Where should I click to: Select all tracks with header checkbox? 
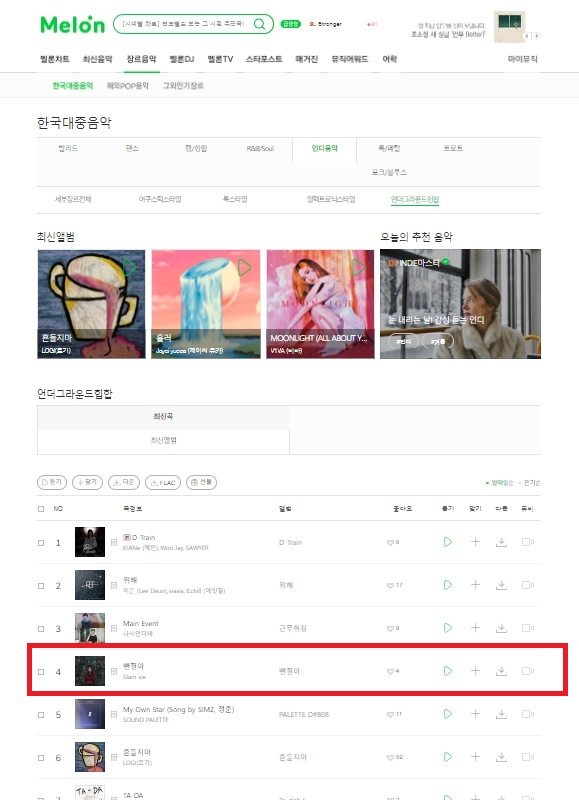point(41,509)
